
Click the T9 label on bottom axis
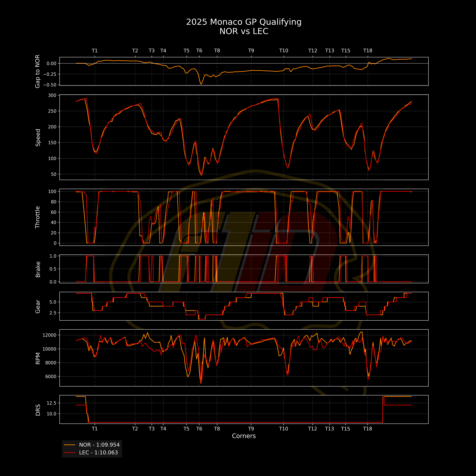(251, 429)
